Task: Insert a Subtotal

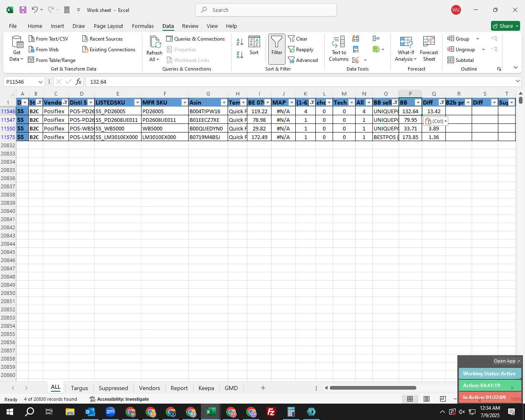Action: (x=461, y=60)
